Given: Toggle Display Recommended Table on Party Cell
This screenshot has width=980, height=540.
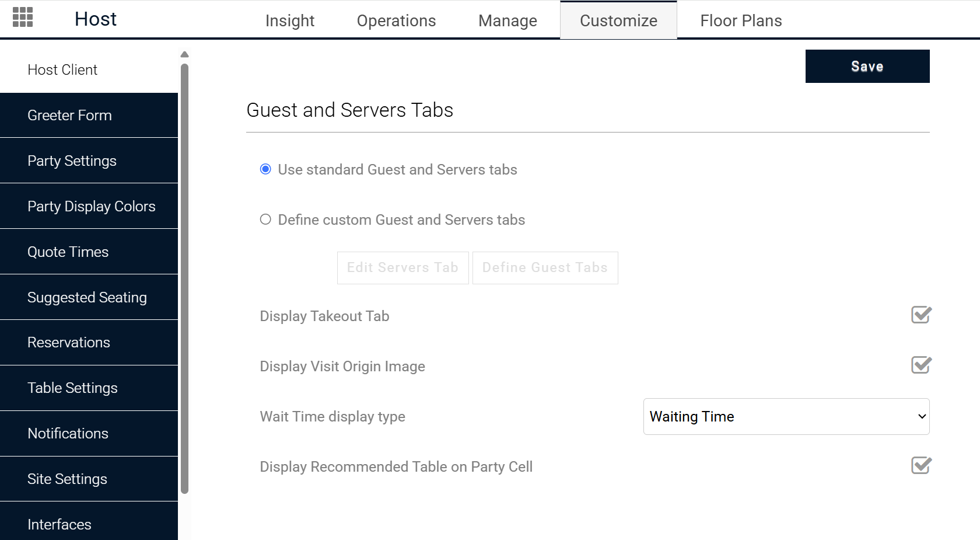Looking at the screenshot, I should tap(921, 466).
